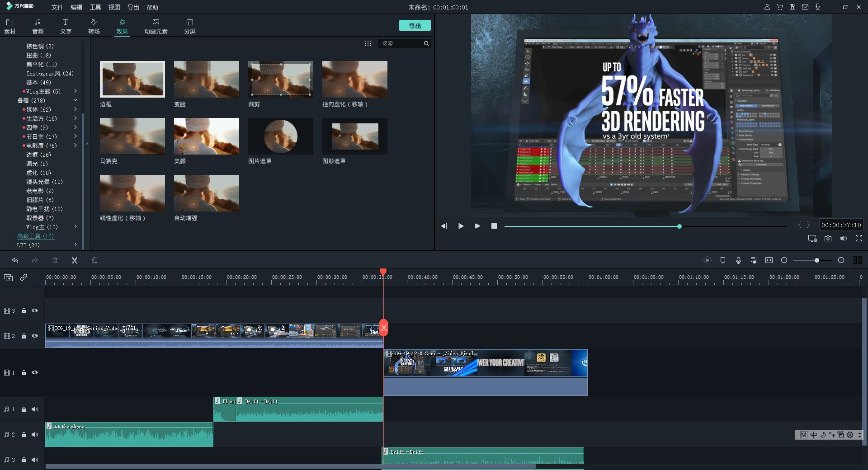This screenshot has height=470, width=868.
Task: Click the timeline zoom slider handle
Action: 817,260
